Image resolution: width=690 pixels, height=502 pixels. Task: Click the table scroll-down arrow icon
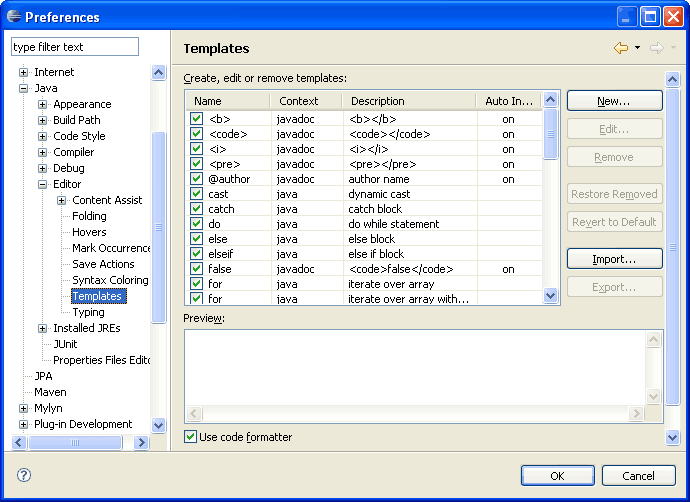coord(551,295)
